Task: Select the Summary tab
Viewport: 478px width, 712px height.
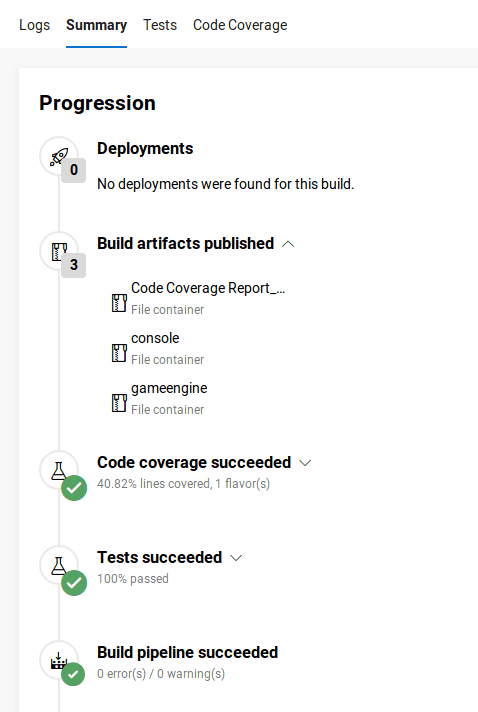Action: click(x=96, y=25)
